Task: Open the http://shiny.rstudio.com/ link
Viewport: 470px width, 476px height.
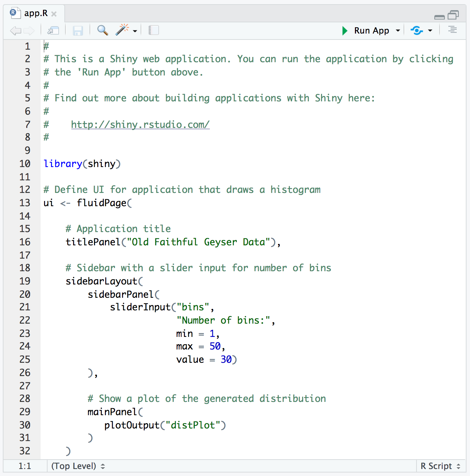Action: pos(140,124)
